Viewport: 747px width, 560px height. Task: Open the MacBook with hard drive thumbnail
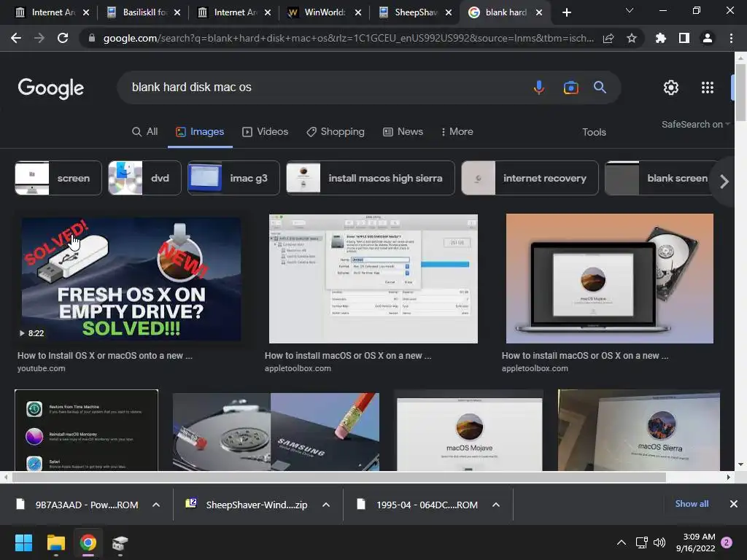tap(609, 279)
